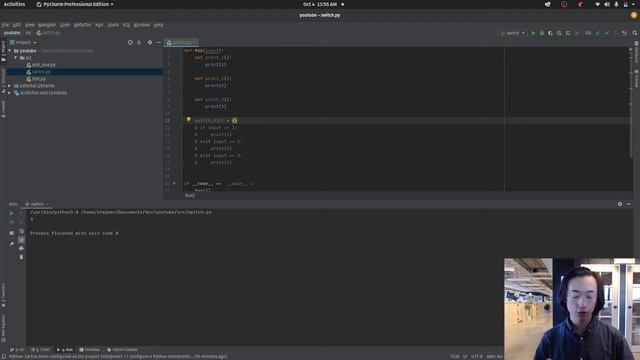Click the Run tool window button at bottom
The height and width of the screenshot is (360, 640).
(x=65, y=350)
